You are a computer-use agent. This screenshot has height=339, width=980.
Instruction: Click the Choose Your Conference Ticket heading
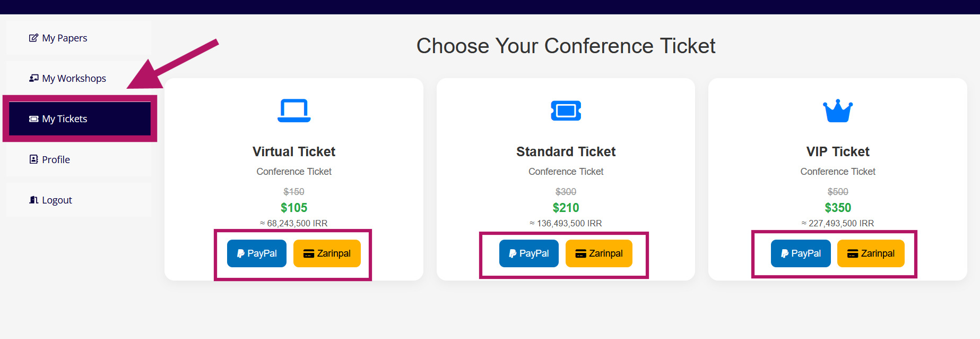[x=566, y=46]
